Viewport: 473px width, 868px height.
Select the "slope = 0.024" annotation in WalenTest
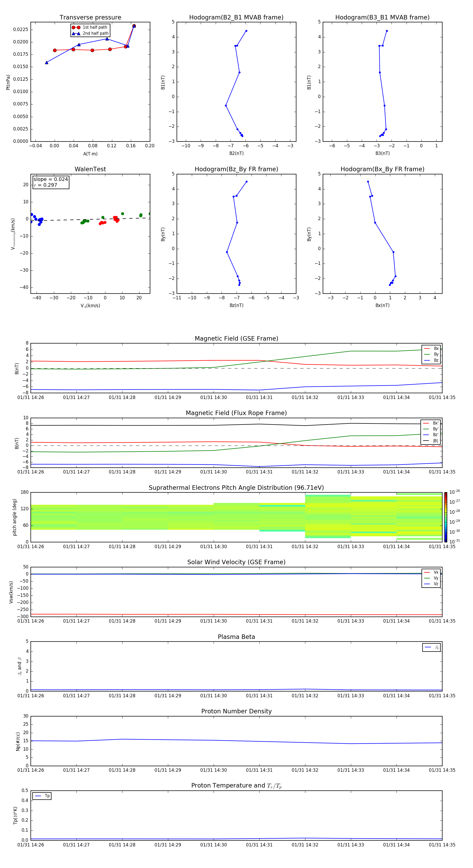point(50,179)
